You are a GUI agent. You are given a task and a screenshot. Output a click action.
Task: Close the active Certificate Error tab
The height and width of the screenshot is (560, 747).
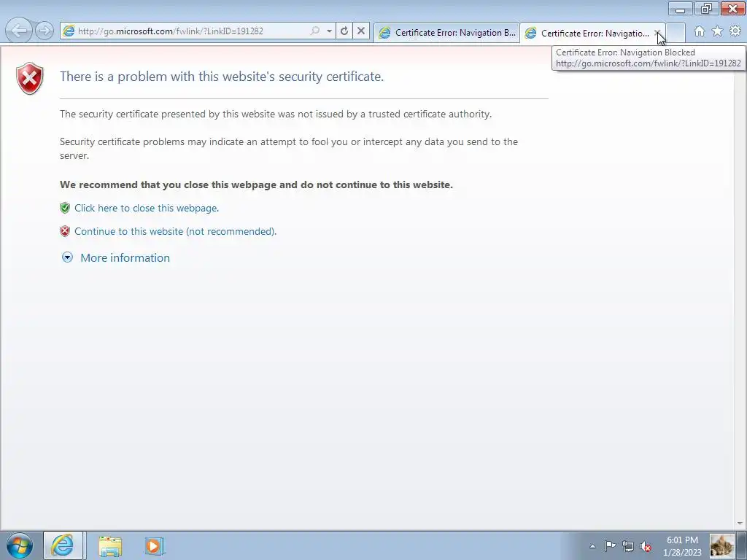(657, 33)
